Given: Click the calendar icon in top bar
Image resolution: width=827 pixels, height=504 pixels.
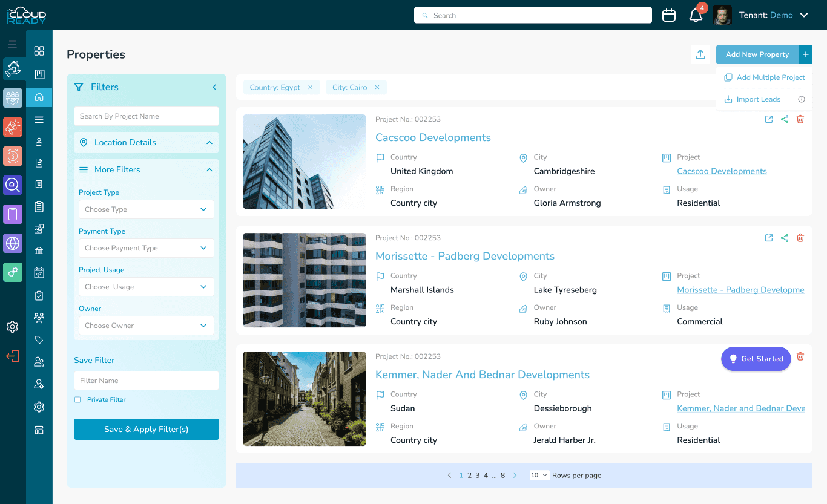Looking at the screenshot, I should pyautogui.click(x=669, y=15).
